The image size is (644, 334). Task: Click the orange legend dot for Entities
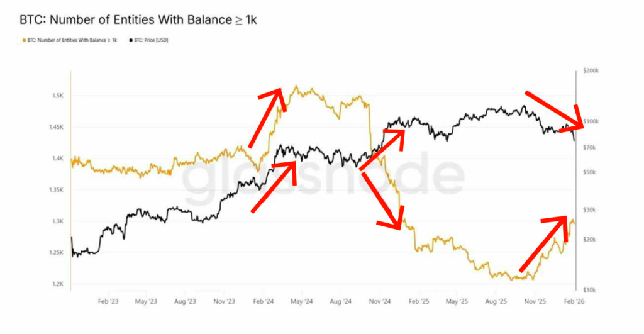pyautogui.click(x=24, y=40)
